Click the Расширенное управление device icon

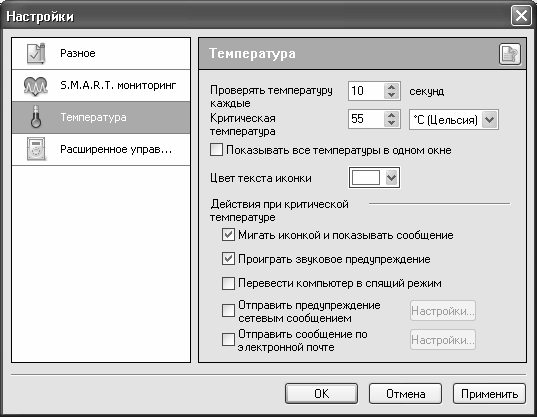pyautogui.click(x=36, y=149)
